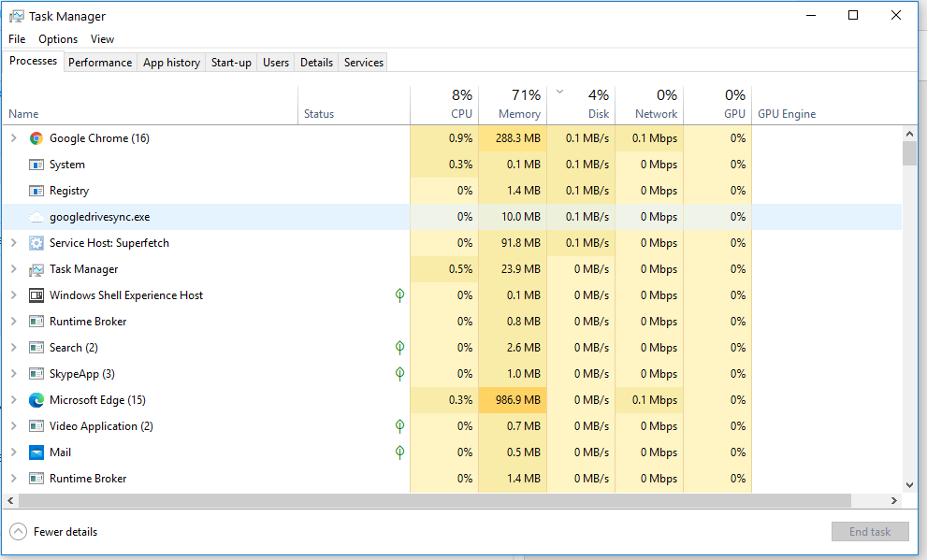Click the Mail app icon
Screen dimensions: 927x560
point(36,452)
